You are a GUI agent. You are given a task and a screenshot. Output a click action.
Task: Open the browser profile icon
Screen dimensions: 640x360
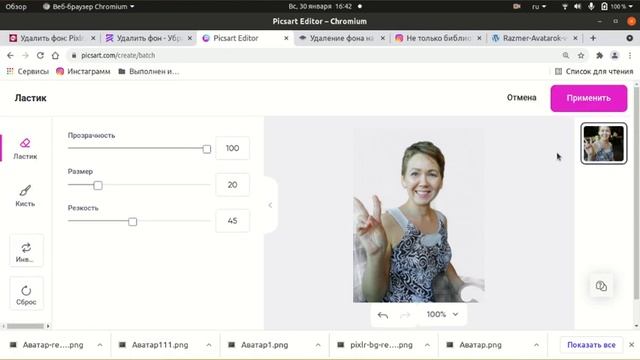pos(615,55)
